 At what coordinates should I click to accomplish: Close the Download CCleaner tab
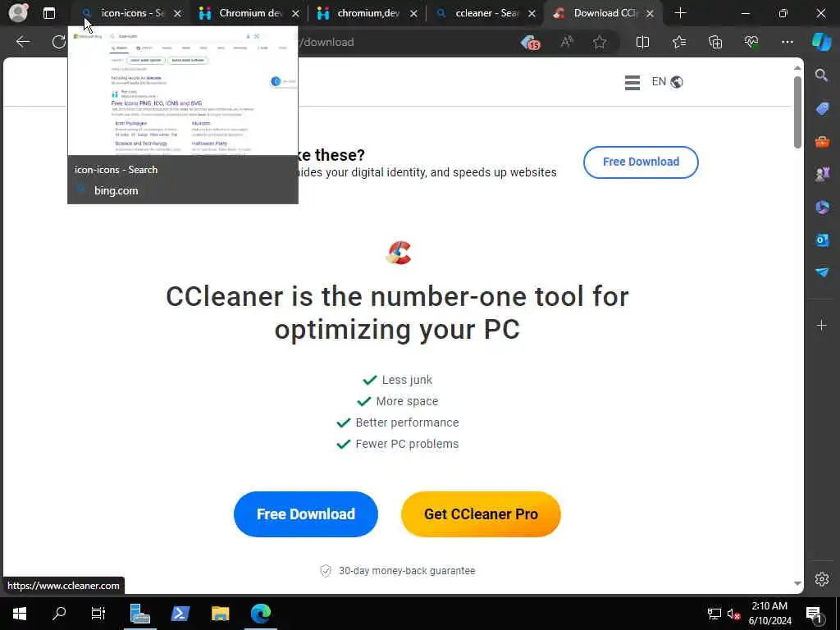(650, 13)
